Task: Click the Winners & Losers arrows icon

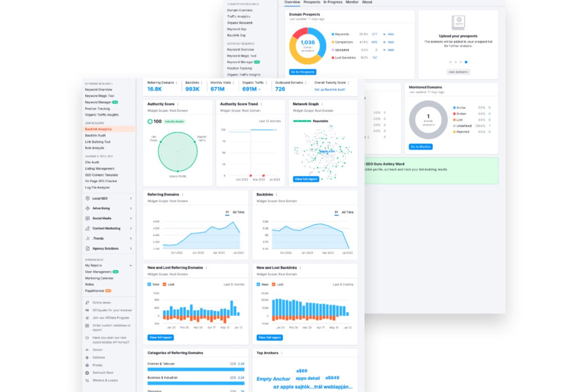Action: point(87,381)
